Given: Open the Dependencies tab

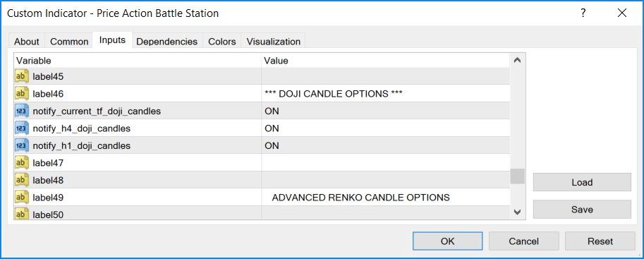Looking at the screenshot, I should click(166, 42).
